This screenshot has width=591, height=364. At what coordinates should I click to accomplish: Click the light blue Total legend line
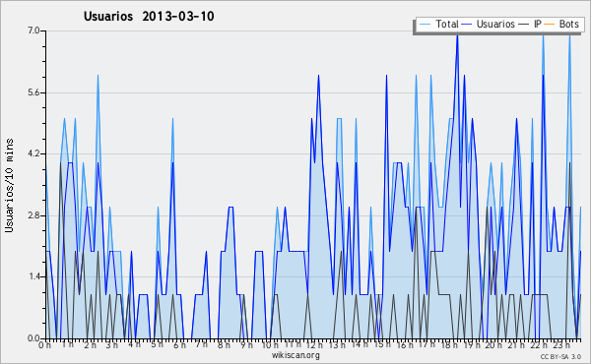(x=425, y=25)
